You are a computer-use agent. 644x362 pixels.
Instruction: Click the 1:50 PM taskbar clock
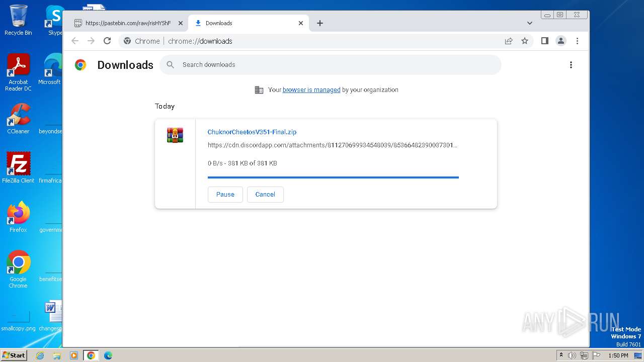coord(618,355)
